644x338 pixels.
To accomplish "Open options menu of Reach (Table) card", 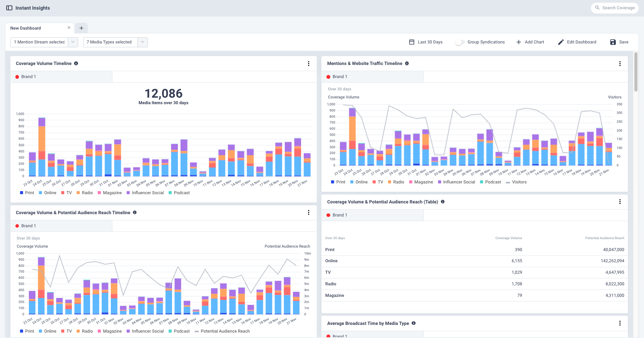I will pos(620,202).
